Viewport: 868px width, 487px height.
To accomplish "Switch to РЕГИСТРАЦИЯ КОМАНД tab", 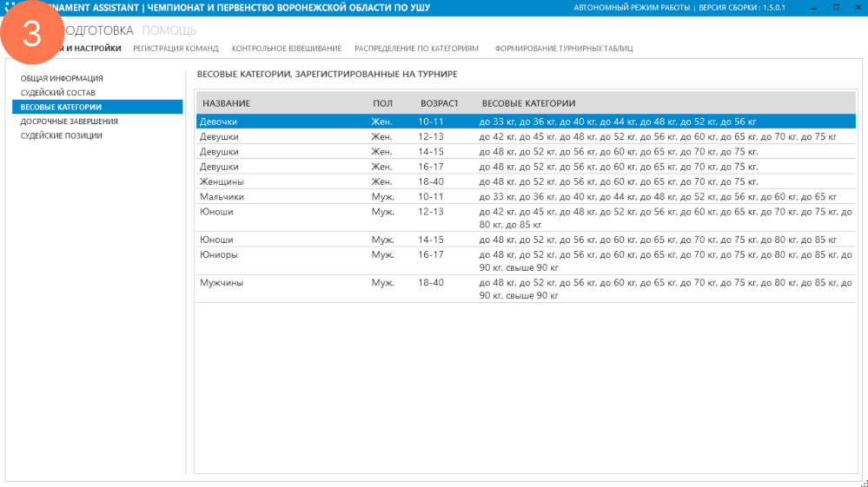I will pyautogui.click(x=176, y=49).
